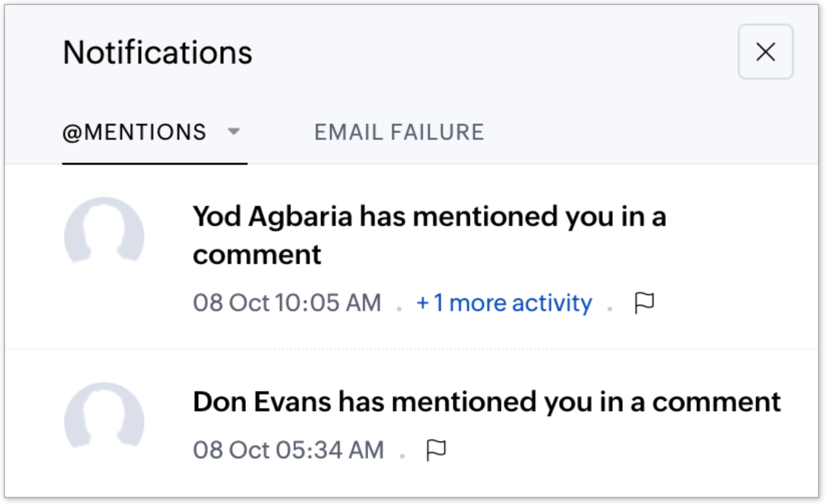
Task: Switch to the @MENTIONS tab
Action: (x=134, y=132)
